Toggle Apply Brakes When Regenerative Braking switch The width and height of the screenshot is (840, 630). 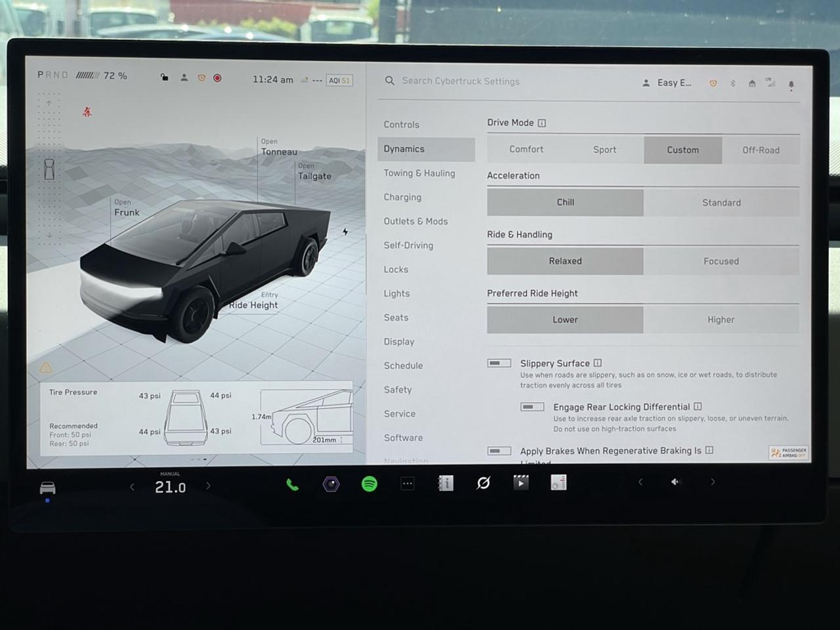(499, 450)
